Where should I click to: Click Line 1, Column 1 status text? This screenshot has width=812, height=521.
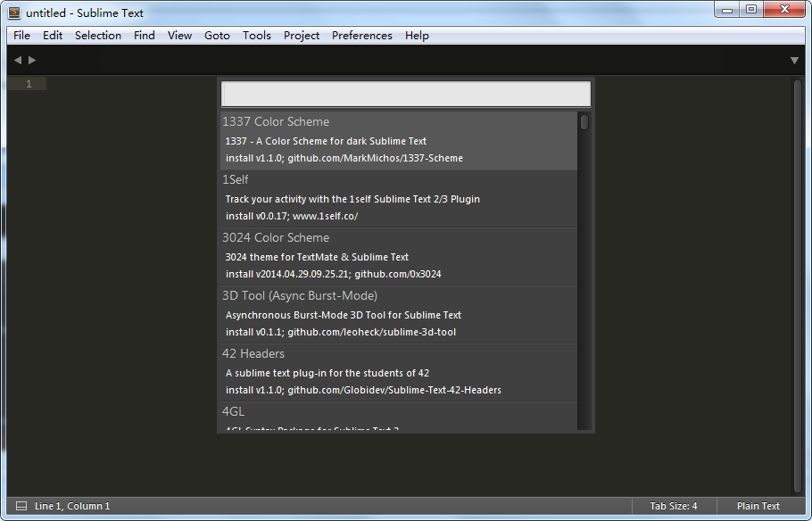click(x=72, y=506)
